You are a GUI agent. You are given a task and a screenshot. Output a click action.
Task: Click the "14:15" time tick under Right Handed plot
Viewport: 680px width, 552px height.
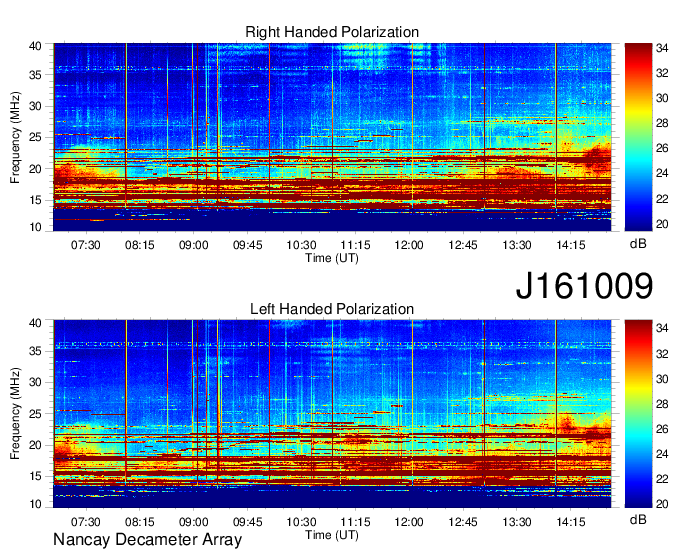(571, 245)
